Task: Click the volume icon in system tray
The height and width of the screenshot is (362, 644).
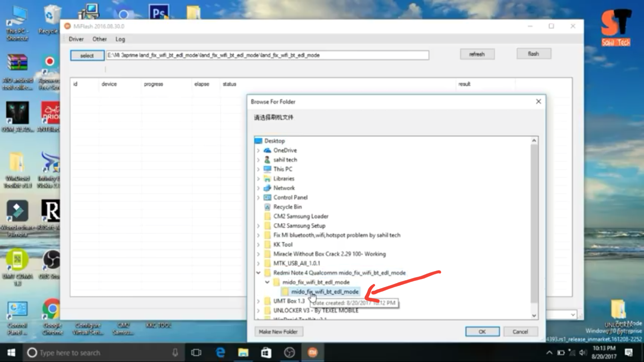Action: click(x=582, y=352)
